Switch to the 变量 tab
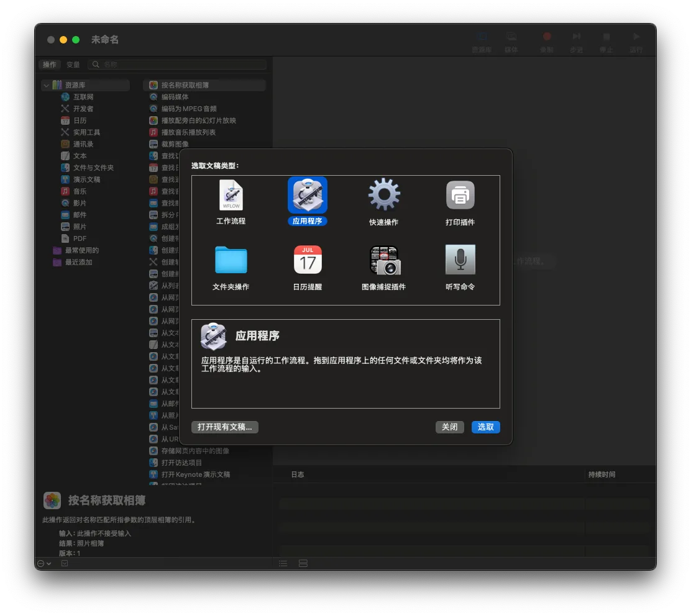The height and width of the screenshot is (616, 691). click(73, 65)
